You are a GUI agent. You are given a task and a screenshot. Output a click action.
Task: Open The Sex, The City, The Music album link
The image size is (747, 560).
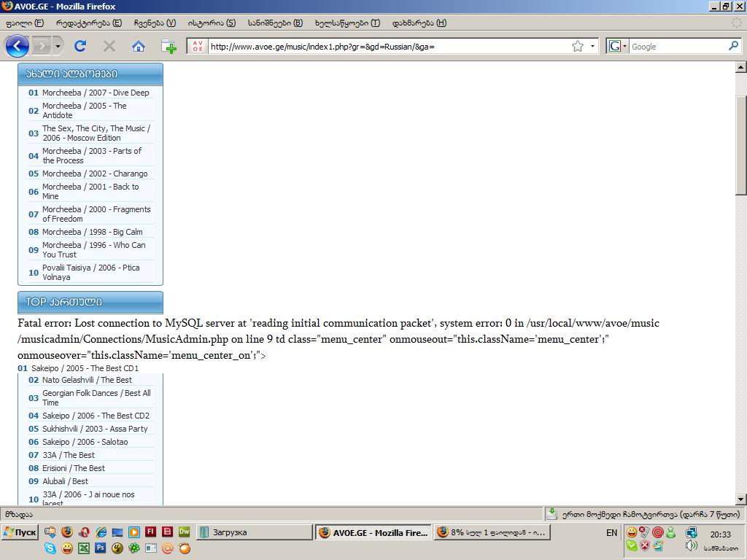click(96, 133)
